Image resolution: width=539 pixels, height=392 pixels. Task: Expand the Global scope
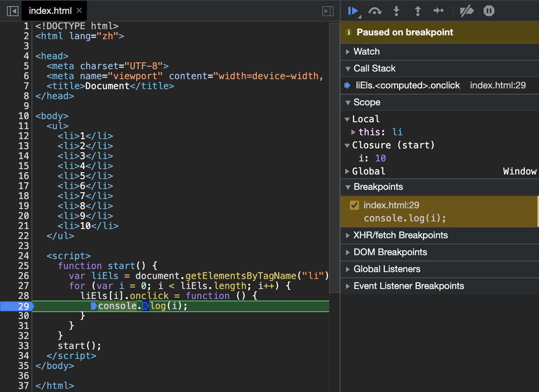tap(347, 171)
